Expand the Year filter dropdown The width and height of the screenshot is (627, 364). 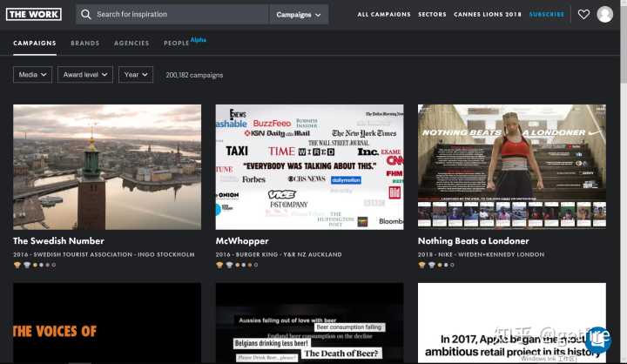[136, 75]
